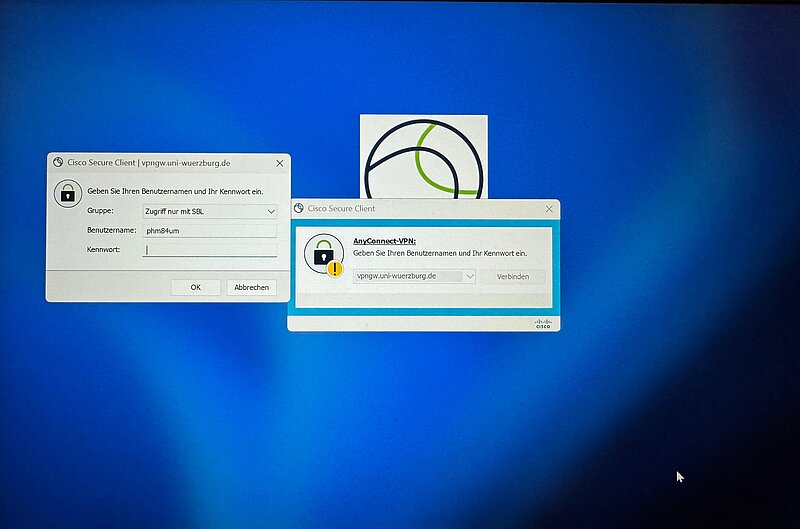The height and width of the screenshot is (529, 800).
Task: Click the padlock with yellow warning badge
Action: click(324, 256)
